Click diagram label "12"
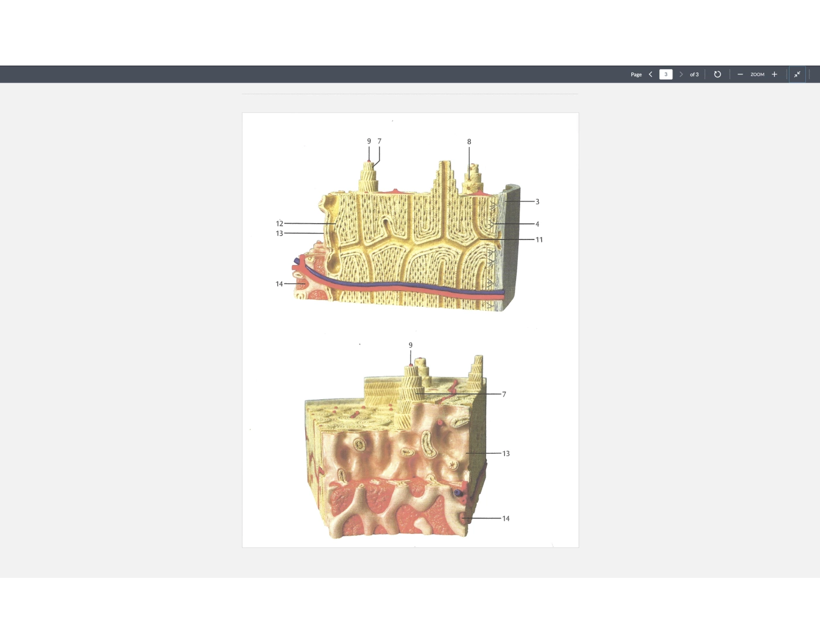The image size is (820, 644). pos(279,224)
